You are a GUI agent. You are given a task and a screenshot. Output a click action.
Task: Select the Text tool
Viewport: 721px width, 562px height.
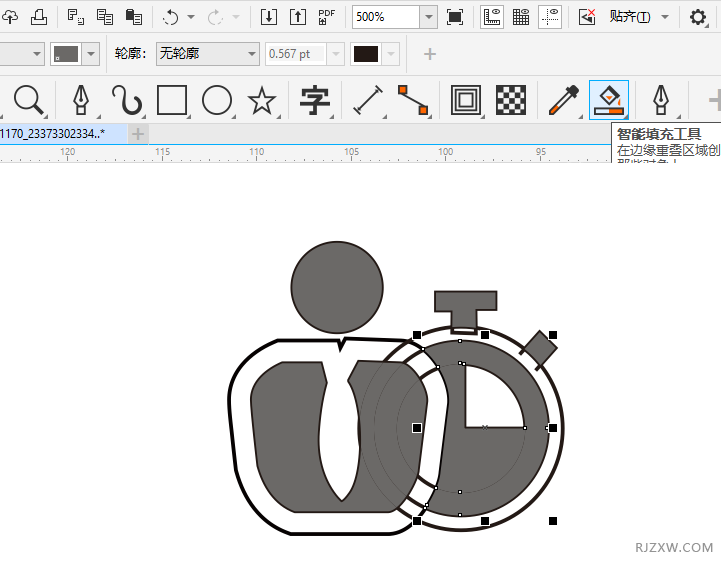pos(315,100)
